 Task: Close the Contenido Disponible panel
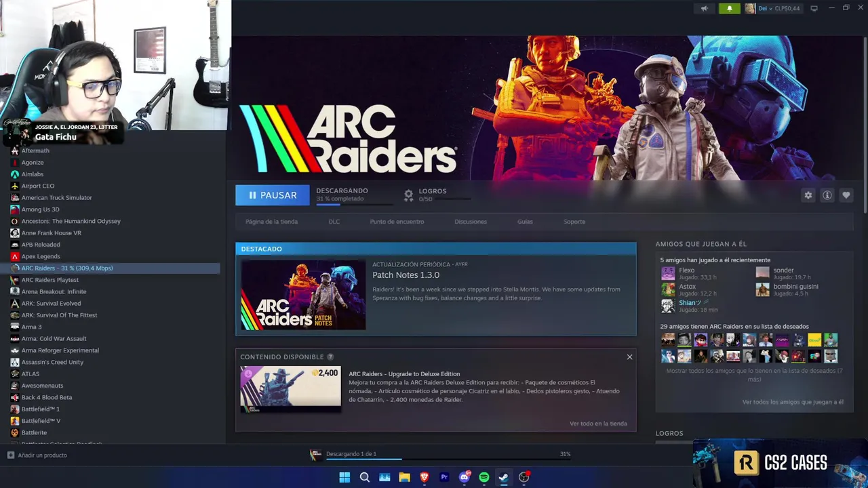click(629, 357)
